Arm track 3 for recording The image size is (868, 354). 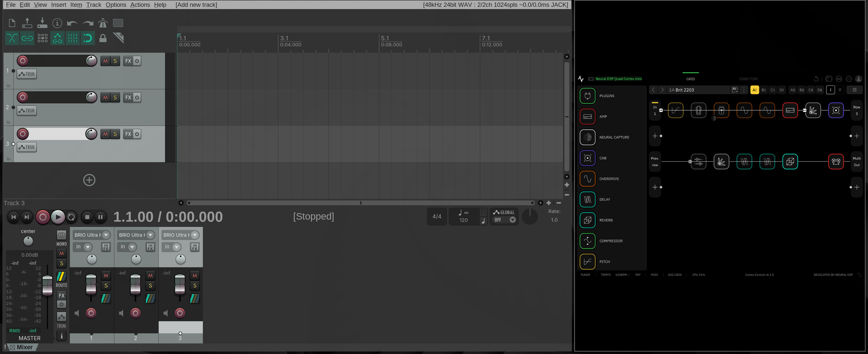[23, 134]
